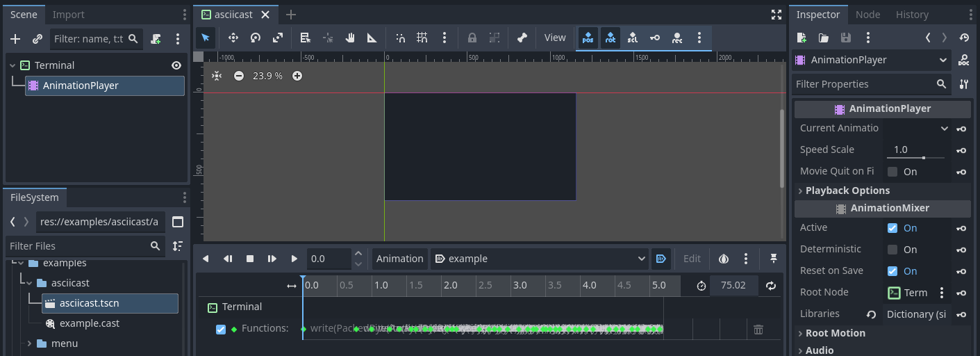Select the list selection tool
The image size is (980, 356).
306,38
